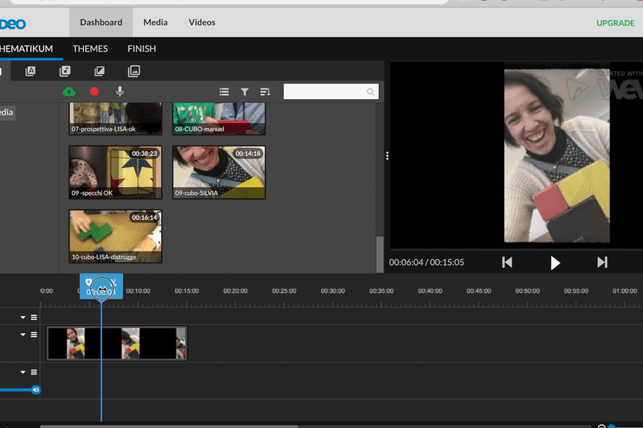
Task: Start a recording with the red record icon
Action: tap(94, 91)
